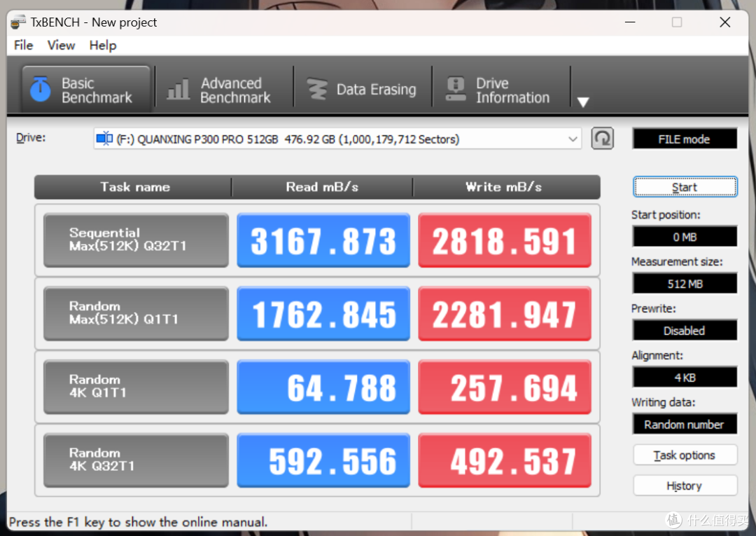Click the drive refresh icon button
756x536 pixels.
pyautogui.click(x=602, y=139)
